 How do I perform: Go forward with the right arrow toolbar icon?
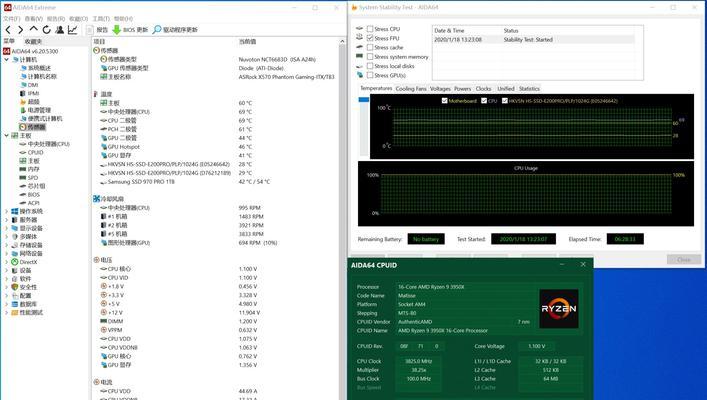[x=20, y=30]
